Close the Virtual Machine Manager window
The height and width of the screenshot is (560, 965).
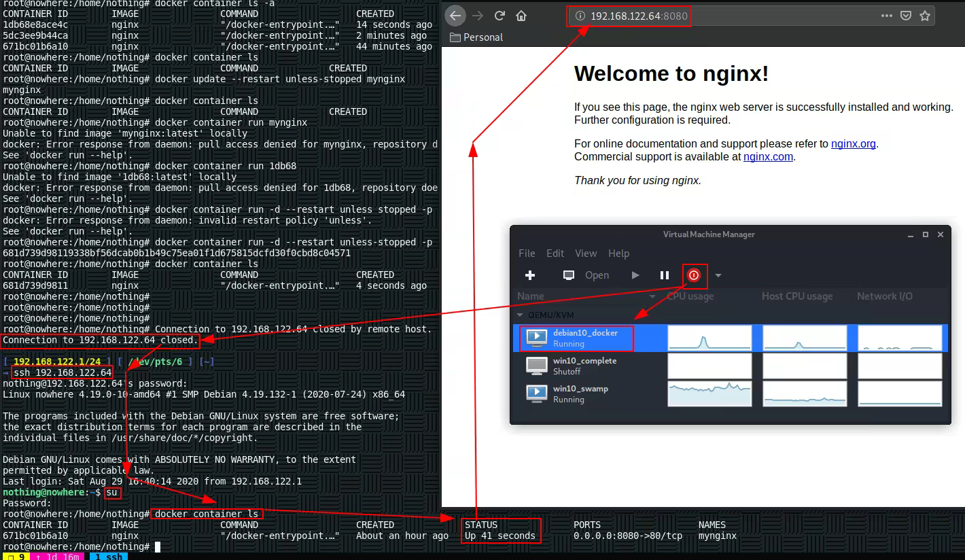point(941,234)
